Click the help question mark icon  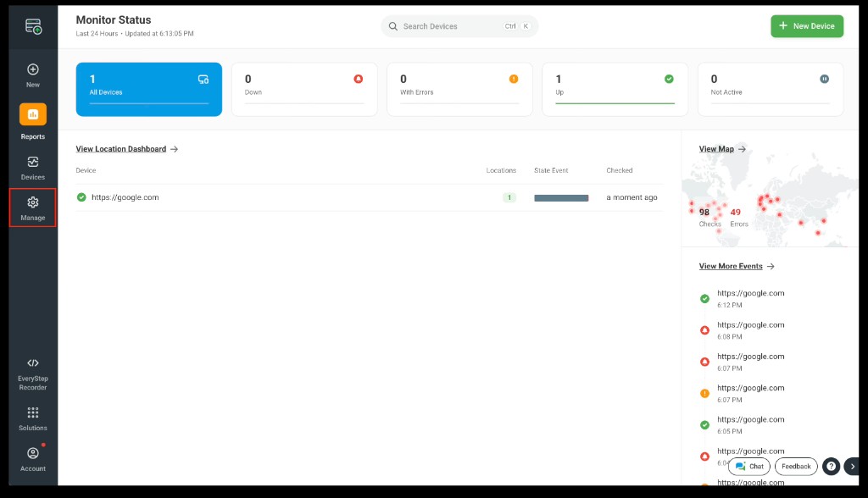[832, 466]
